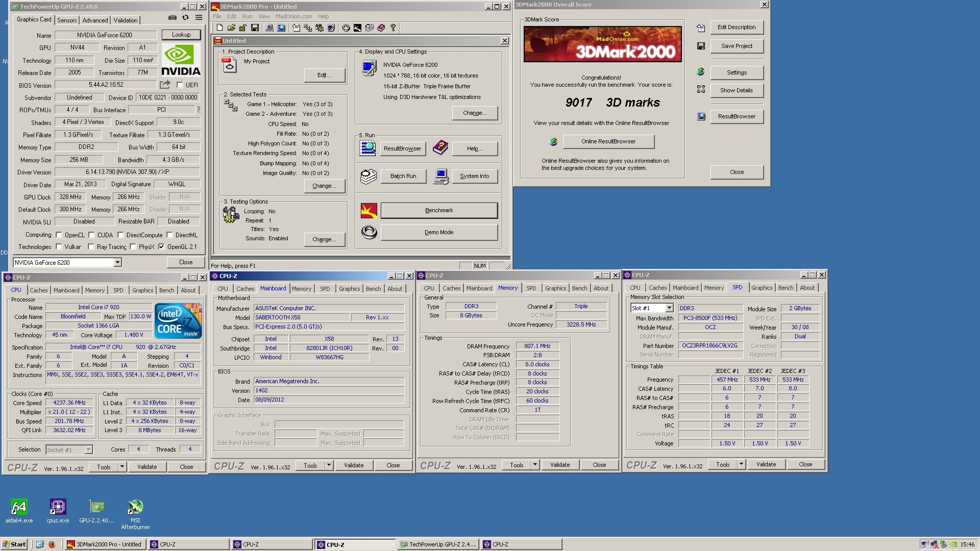Click the Demo Mode button

point(439,232)
